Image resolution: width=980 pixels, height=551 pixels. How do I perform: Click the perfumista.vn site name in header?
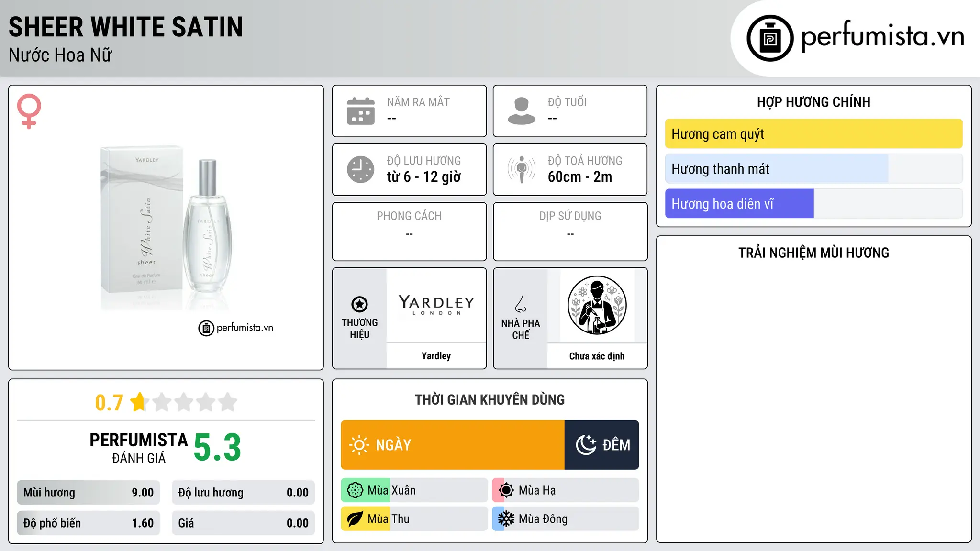click(x=883, y=36)
